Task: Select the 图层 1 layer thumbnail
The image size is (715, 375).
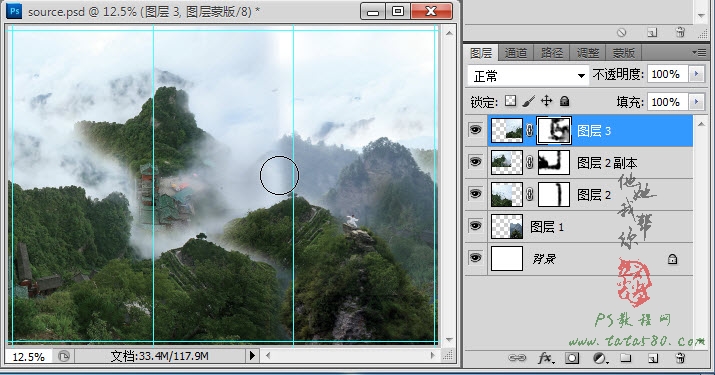Action: (507, 227)
